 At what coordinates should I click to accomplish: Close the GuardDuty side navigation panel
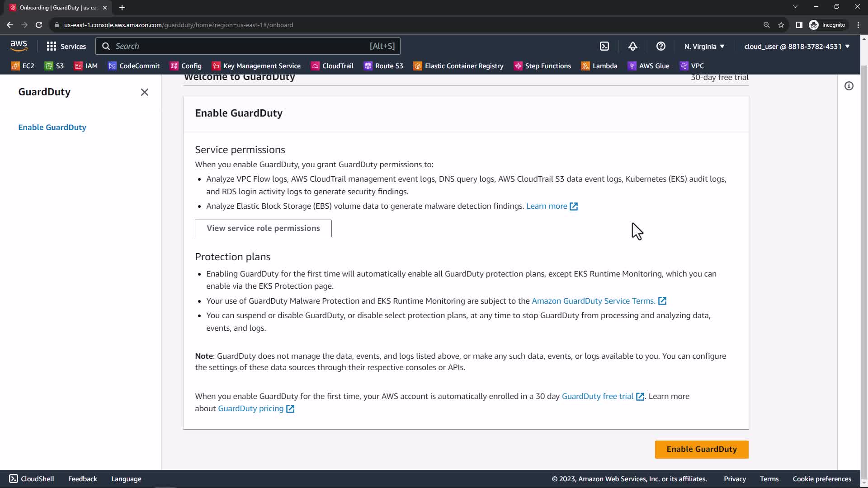[144, 92]
